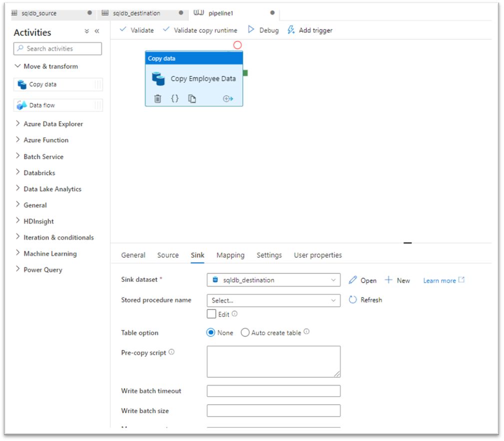Click the Search activities field
504x441 pixels.
(57, 48)
